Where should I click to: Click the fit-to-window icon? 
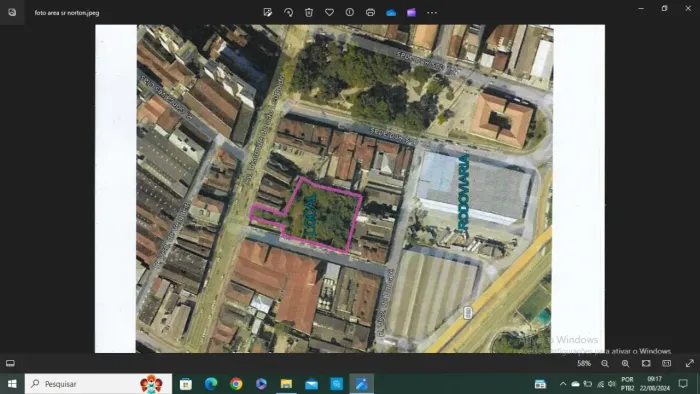pyautogui.click(x=646, y=364)
